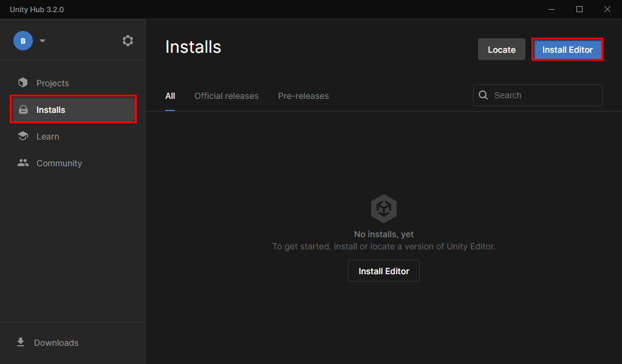Switch to the All tab
622x364 pixels.
(x=170, y=96)
